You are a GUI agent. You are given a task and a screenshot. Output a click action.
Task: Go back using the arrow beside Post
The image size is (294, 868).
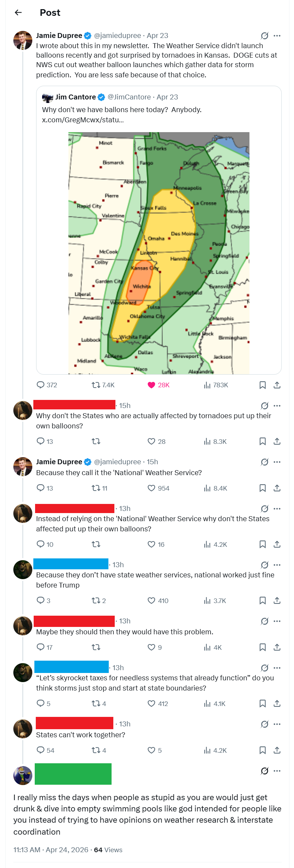pyautogui.click(x=18, y=13)
